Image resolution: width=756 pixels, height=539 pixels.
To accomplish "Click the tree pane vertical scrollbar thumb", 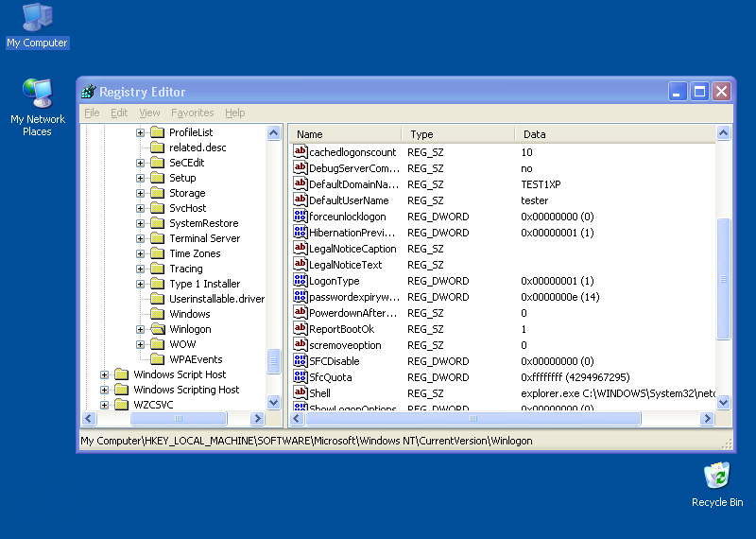I will click(273, 361).
